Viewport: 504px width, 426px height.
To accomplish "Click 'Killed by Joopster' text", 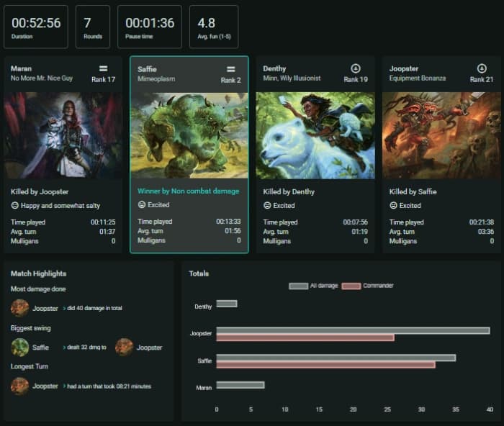I will 40,192.
